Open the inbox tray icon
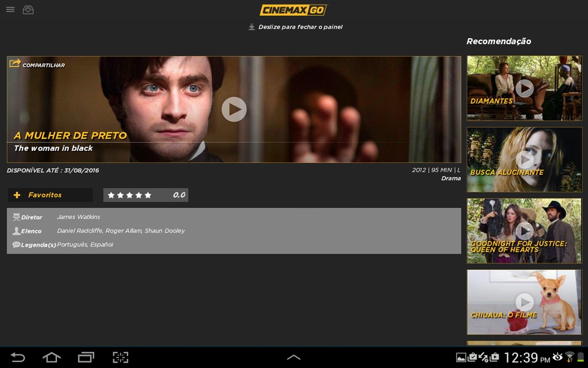588x368 pixels. tap(28, 10)
